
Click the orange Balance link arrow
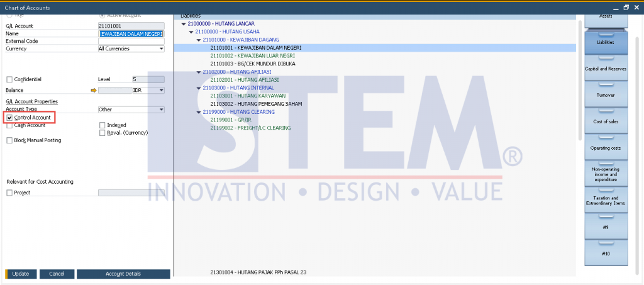[94, 91]
